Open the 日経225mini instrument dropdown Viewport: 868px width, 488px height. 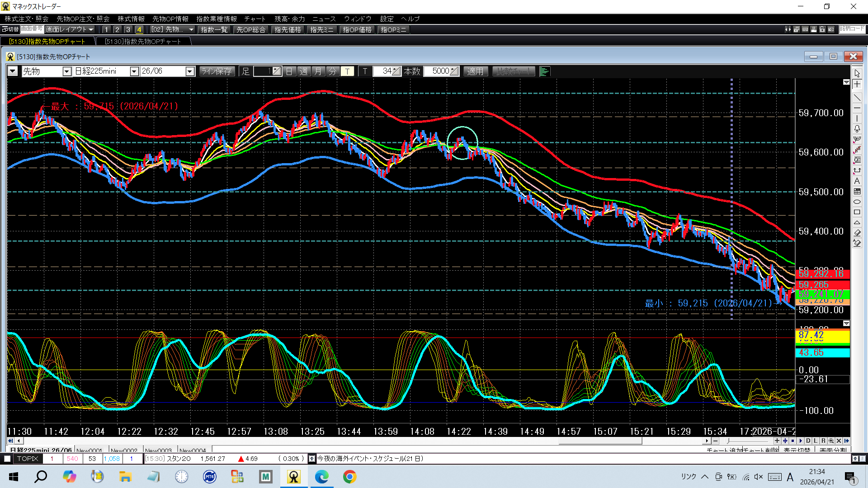coord(134,71)
